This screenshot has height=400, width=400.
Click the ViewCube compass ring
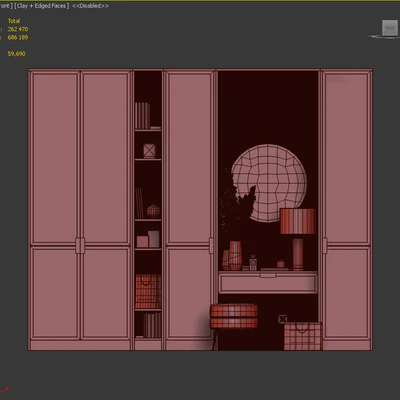point(384,36)
